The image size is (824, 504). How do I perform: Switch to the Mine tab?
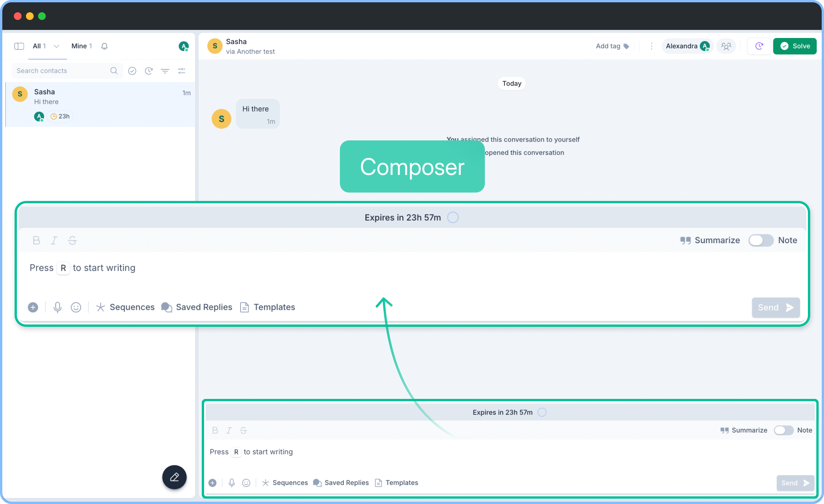(x=81, y=46)
